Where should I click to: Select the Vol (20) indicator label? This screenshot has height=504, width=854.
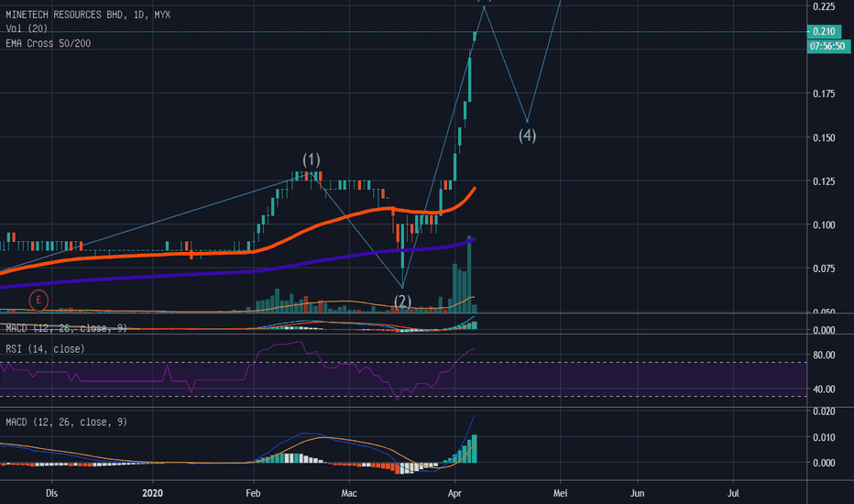tap(27, 28)
